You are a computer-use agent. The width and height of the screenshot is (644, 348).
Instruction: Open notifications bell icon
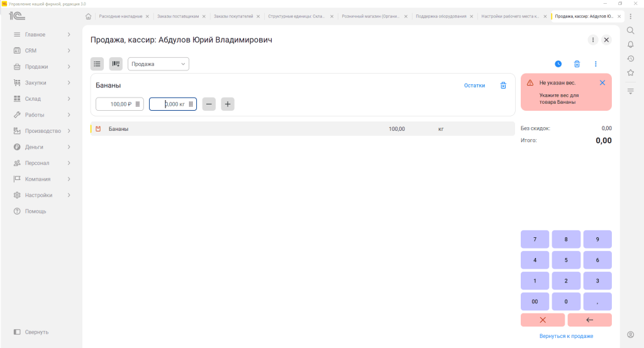click(x=630, y=45)
